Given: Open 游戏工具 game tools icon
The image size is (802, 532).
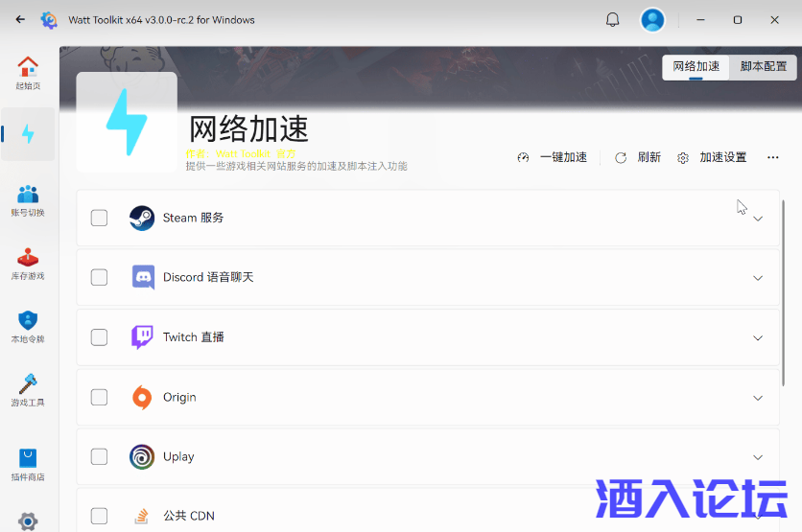Looking at the screenshot, I should click(28, 390).
